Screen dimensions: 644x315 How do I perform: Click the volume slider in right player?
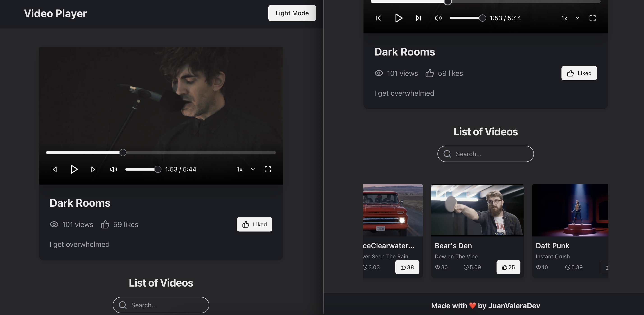tap(468, 18)
